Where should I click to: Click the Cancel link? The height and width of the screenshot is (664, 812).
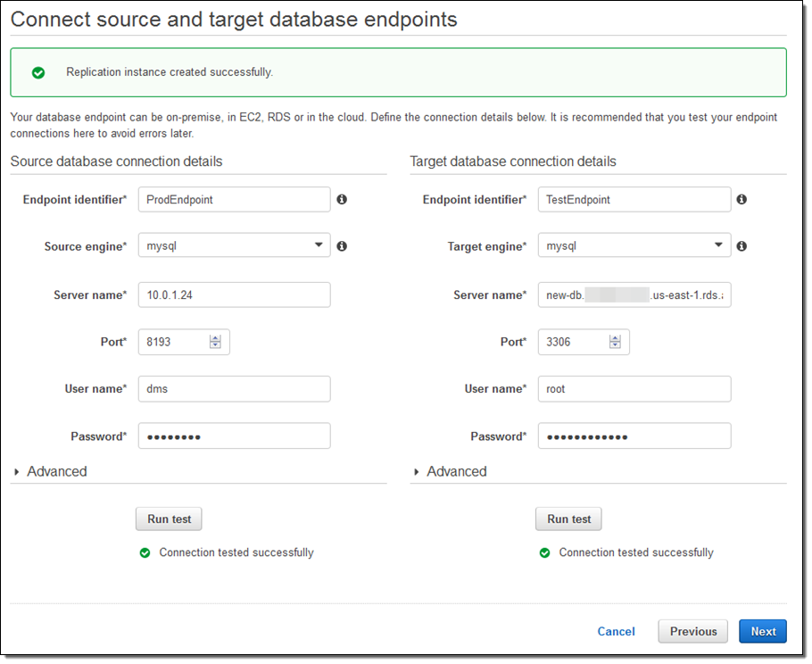tap(616, 631)
